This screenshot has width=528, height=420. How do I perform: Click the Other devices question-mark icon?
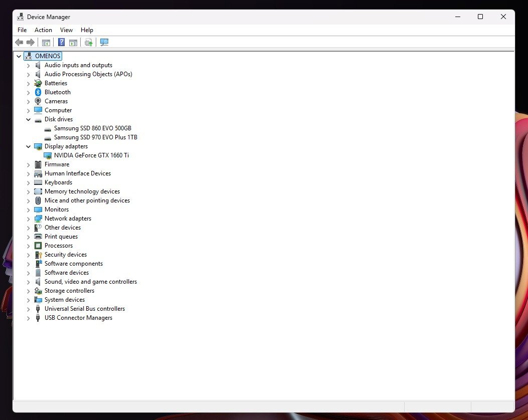38,228
